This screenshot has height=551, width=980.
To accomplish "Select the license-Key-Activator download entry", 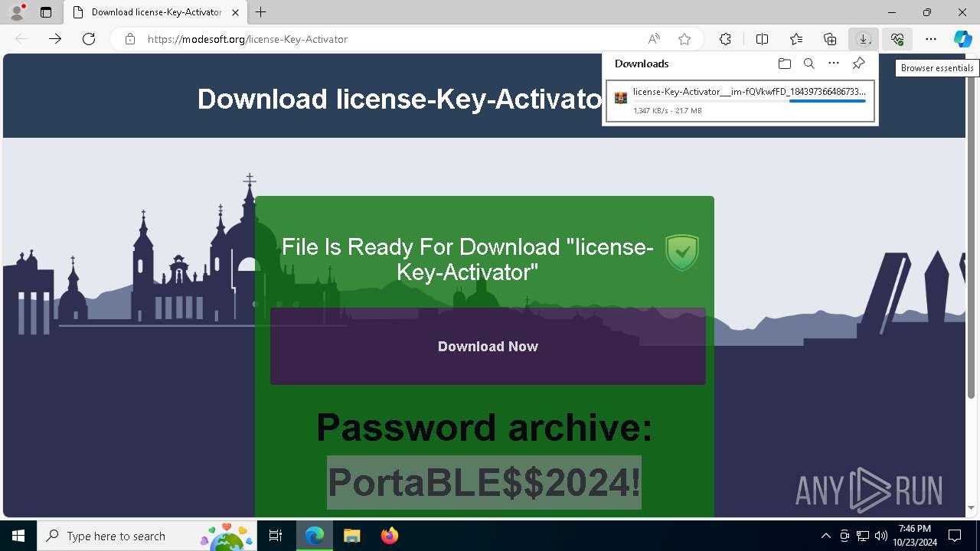I will pyautogui.click(x=740, y=101).
